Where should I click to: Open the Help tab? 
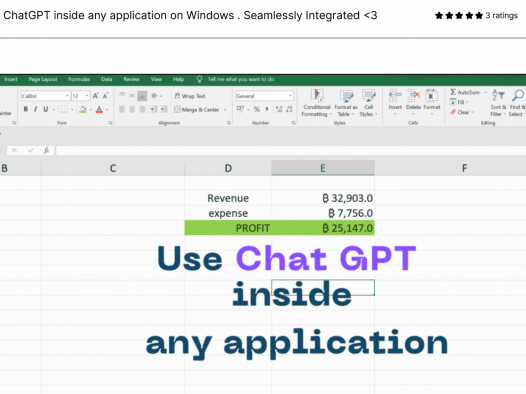coord(178,79)
